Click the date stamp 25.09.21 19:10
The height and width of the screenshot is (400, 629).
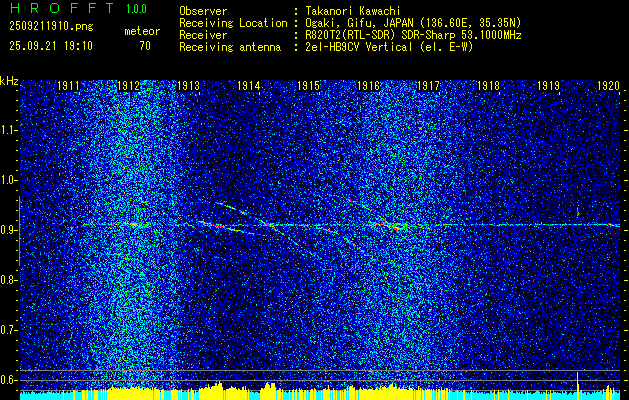tap(51, 45)
